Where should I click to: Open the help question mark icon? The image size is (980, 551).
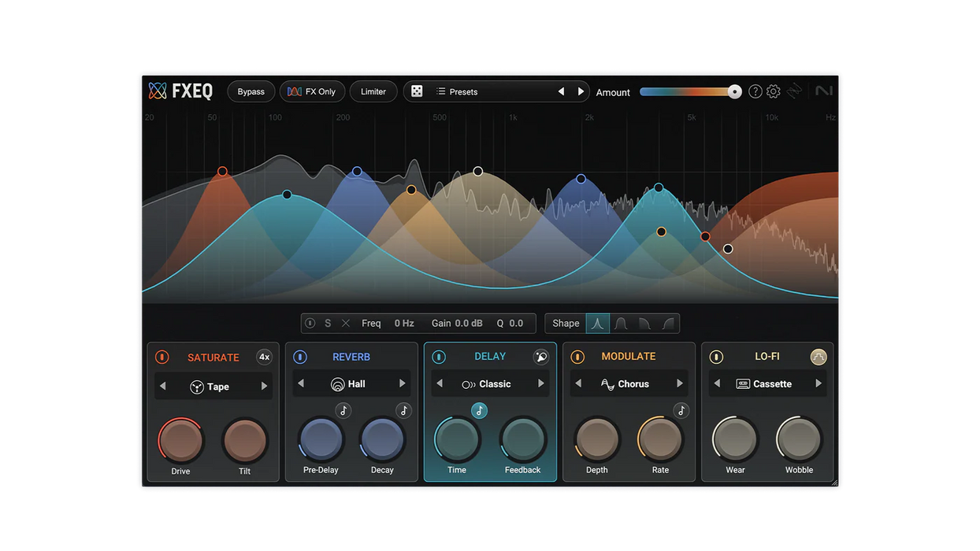[x=755, y=91]
